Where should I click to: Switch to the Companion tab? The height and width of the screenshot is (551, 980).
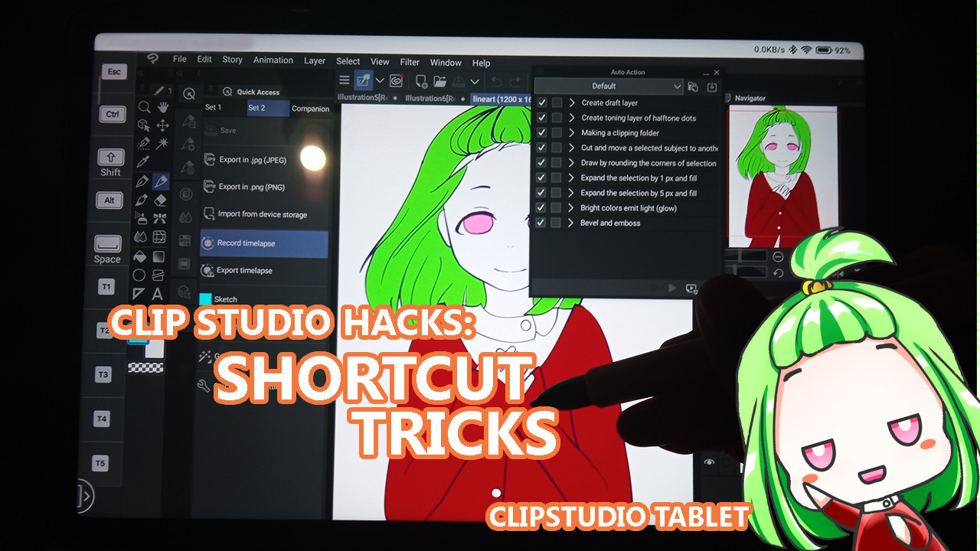[310, 109]
